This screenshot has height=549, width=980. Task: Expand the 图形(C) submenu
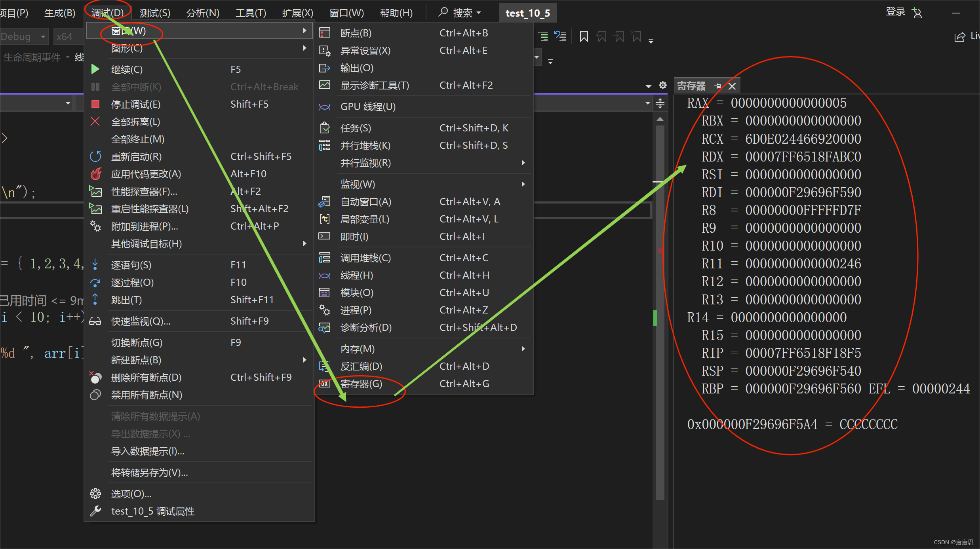coord(199,48)
